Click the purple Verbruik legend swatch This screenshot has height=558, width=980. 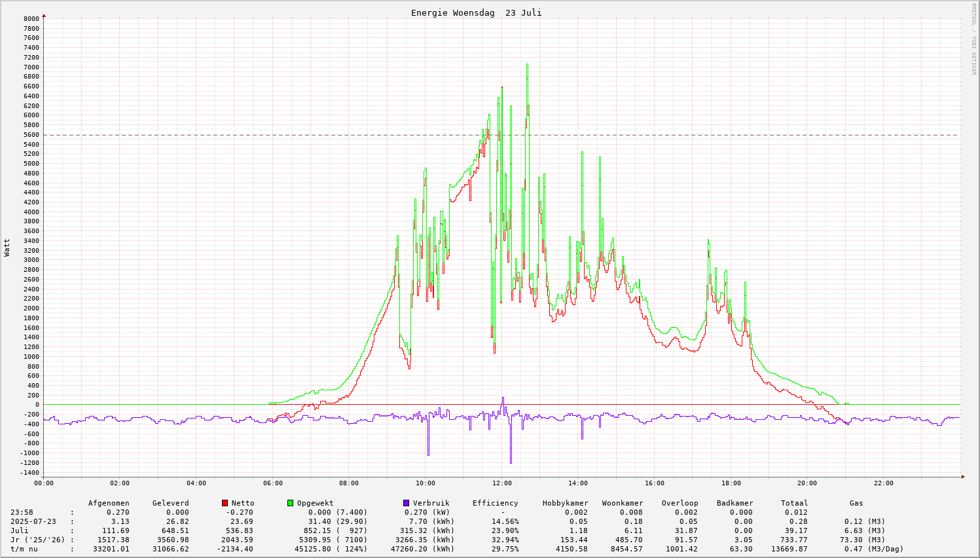click(406, 503)
